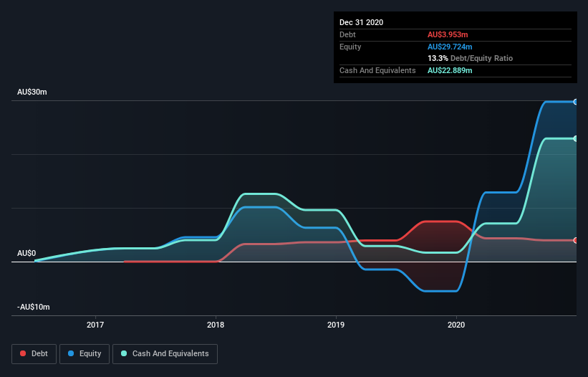Click the 2017 axis label
588x377 pixels.
(95, 325)
